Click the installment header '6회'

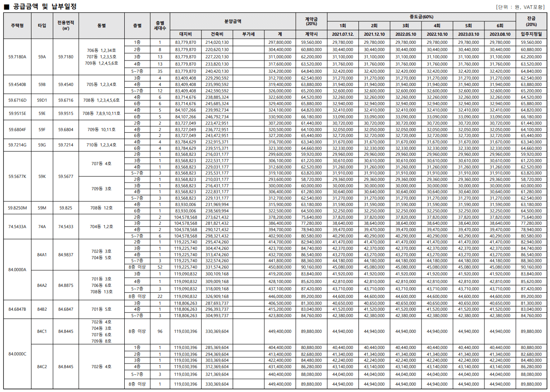click(x=500, y=26)
